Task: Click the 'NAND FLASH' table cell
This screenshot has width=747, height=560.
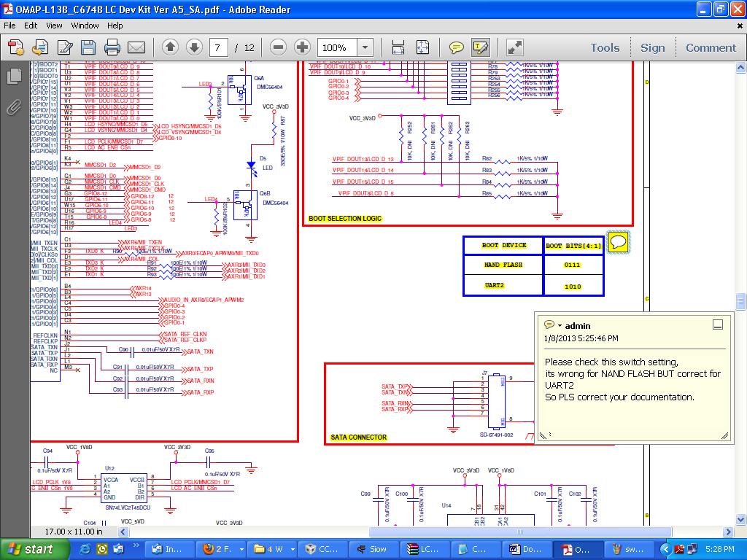Action: click(503, 265)
